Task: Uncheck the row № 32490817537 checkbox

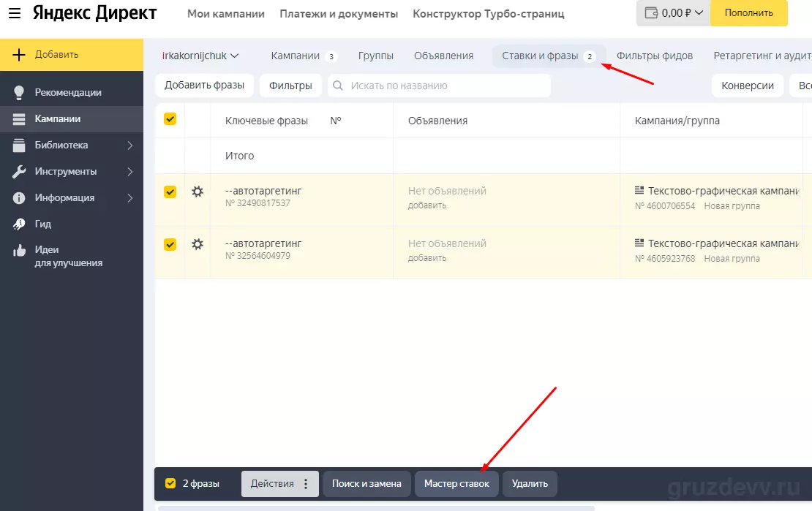Action: click(170, 192)
